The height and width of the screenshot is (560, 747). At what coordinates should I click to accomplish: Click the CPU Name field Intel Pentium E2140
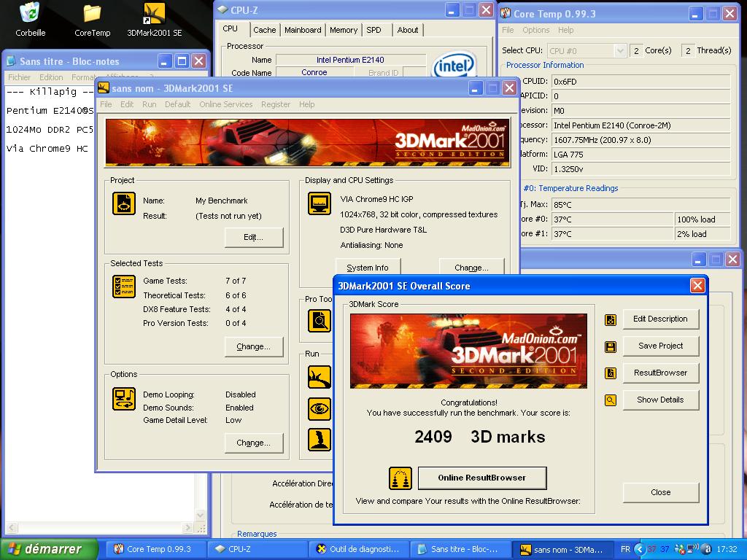click(x=351, y=60)
